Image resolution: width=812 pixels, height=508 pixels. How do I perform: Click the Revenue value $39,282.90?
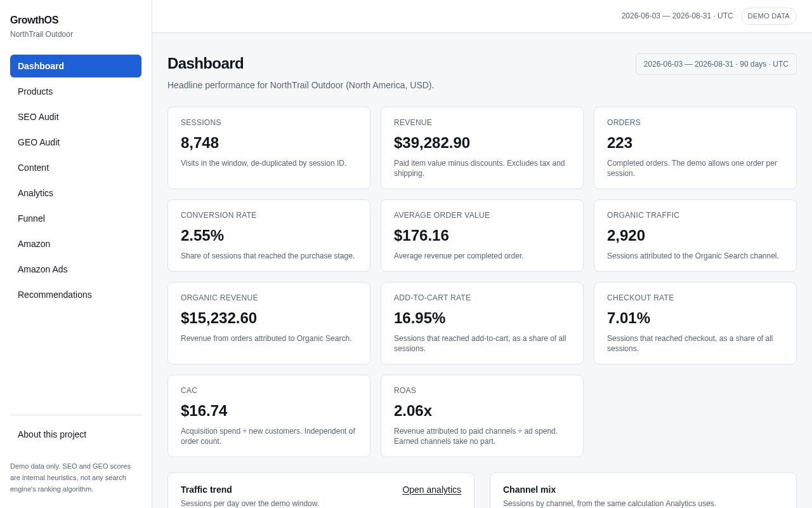click(x=432, y=143)
